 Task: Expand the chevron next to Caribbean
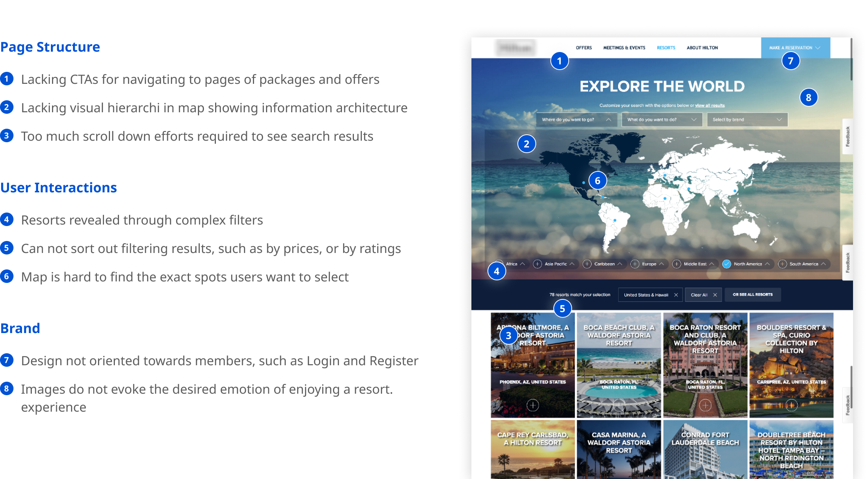[x=620, y=264]
